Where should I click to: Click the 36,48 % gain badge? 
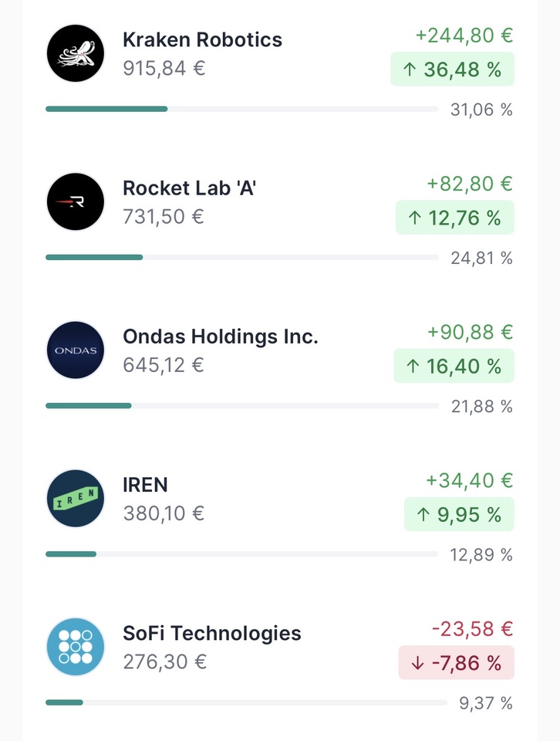coord(452,69)
